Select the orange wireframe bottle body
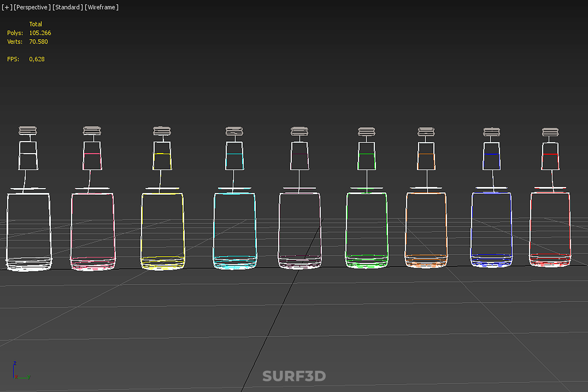This screenshot has height=392, width=588. (x=426, y=230)
